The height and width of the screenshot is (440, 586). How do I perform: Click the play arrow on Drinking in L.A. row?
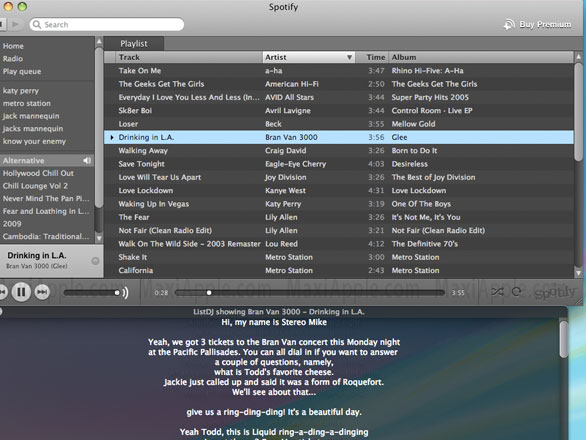click(x=112, y=138)
